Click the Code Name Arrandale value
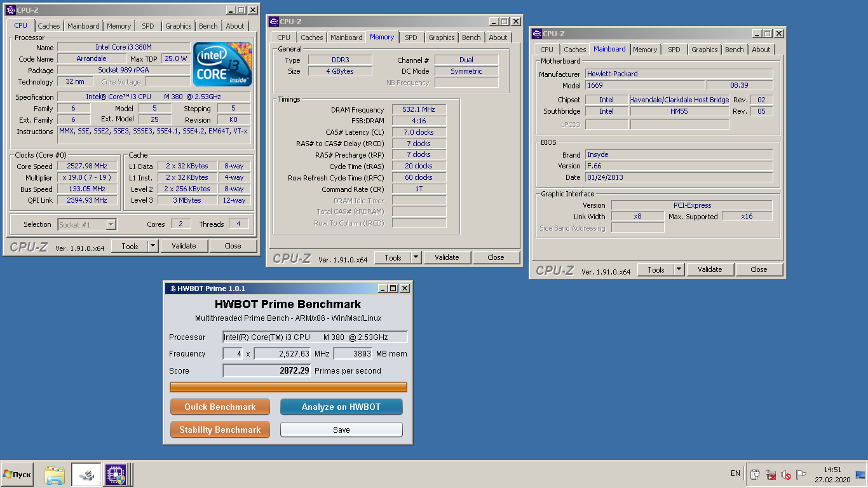 (x=92, y=58)
